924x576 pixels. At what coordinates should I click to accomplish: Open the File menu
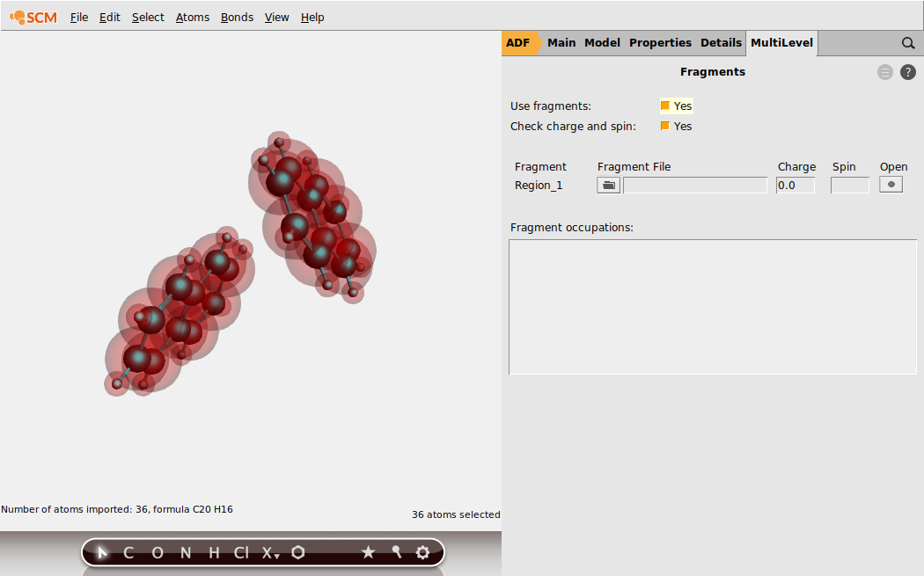point(79,18)
